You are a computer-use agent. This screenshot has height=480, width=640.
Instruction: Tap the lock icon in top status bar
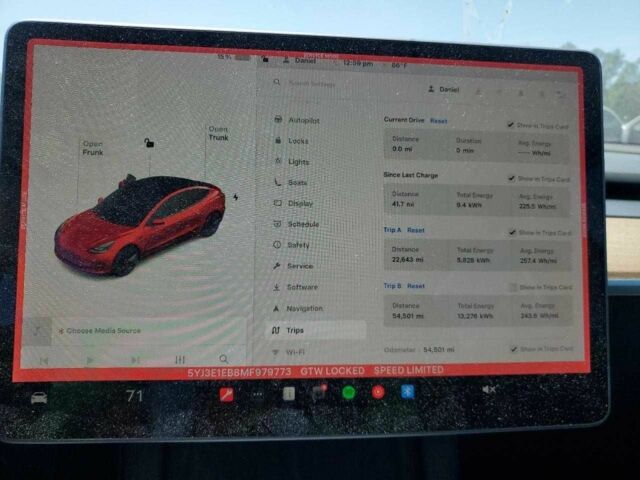tap(265, 59)
